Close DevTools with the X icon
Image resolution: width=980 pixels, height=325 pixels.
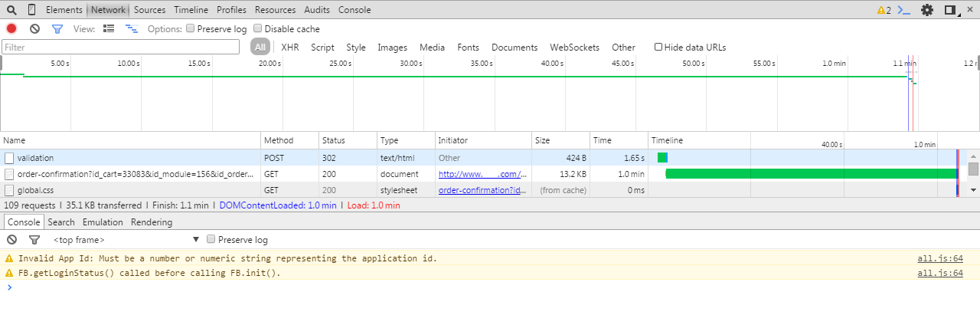click(x=970, y=10)
